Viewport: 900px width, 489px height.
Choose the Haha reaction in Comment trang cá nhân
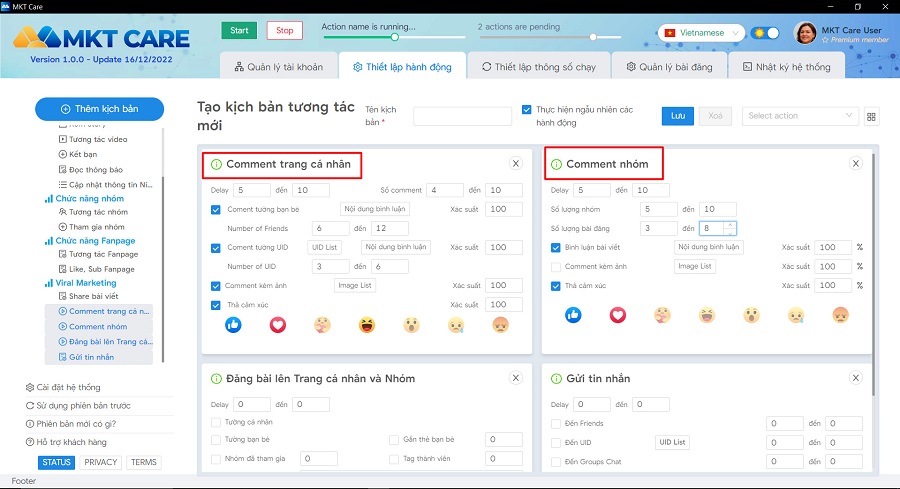click(367, 325)
